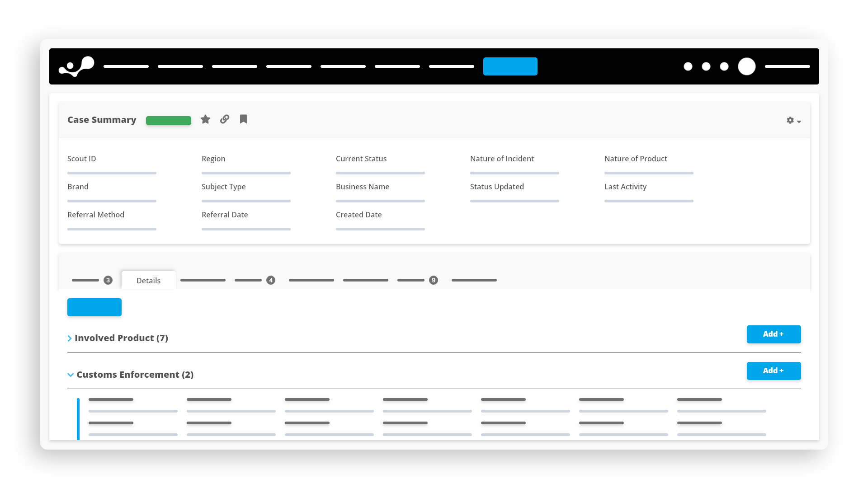Click the blue button under the tabs
The height and width of the screenshot is (488, 868).
pyautogui.click(x=94, y=307)
